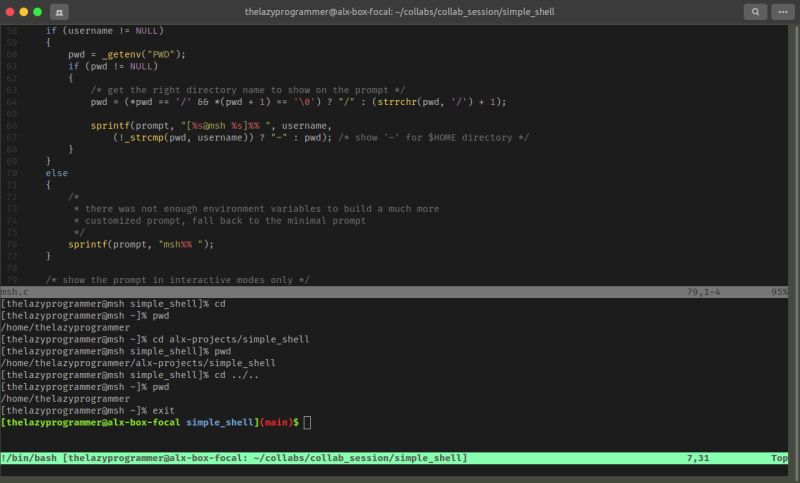Minimize the window with yellow button
This screenshot has height=483, width=800.
tap(23, 12)
